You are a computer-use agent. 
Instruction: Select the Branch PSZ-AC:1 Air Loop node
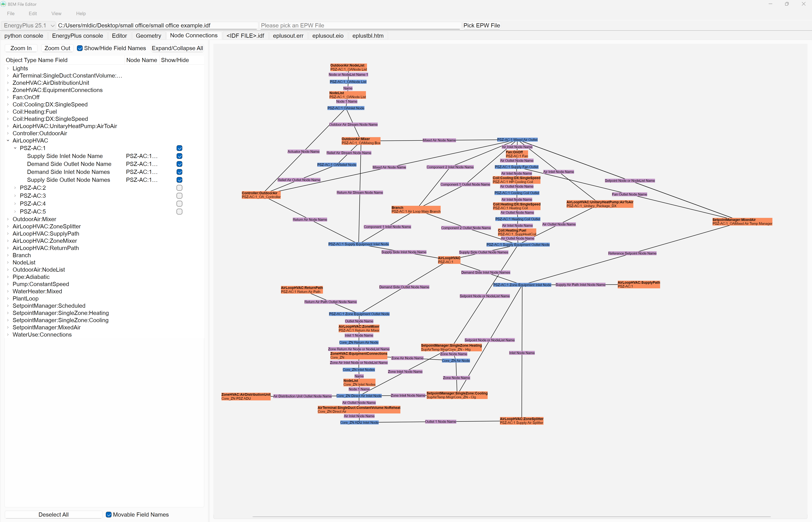[416, 209]
